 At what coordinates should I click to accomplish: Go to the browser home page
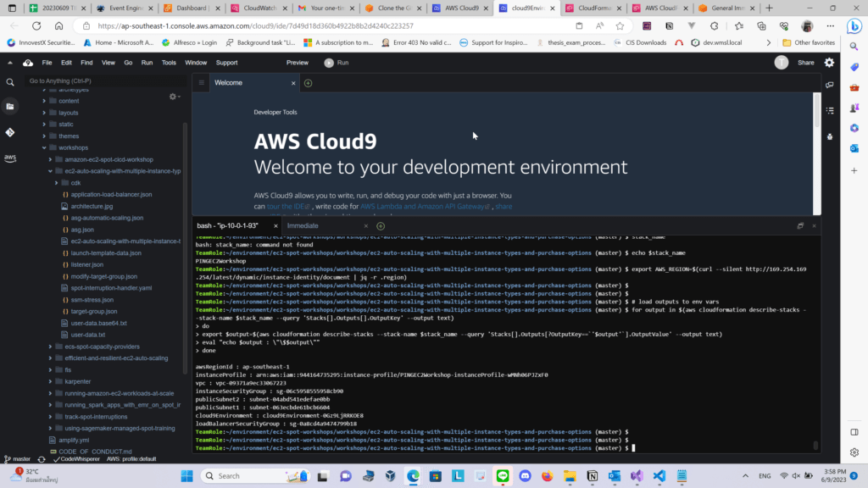[x=58, y=26]
